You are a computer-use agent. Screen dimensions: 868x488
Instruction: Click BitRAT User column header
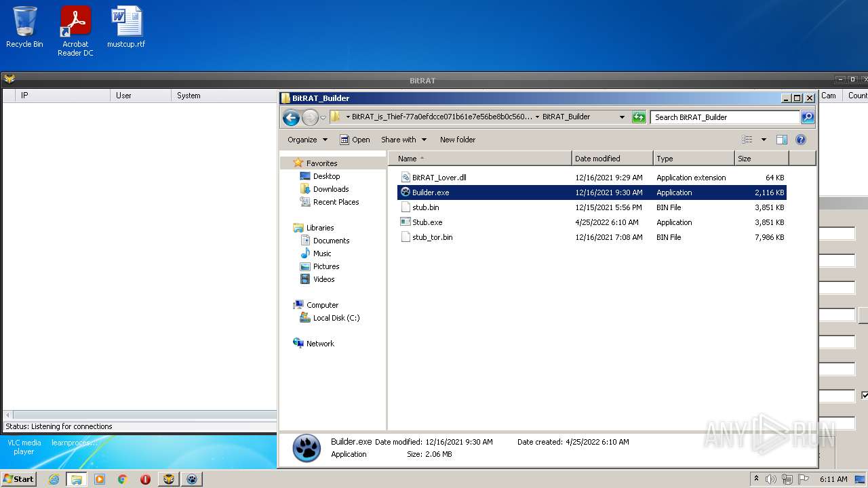(140, 96)
